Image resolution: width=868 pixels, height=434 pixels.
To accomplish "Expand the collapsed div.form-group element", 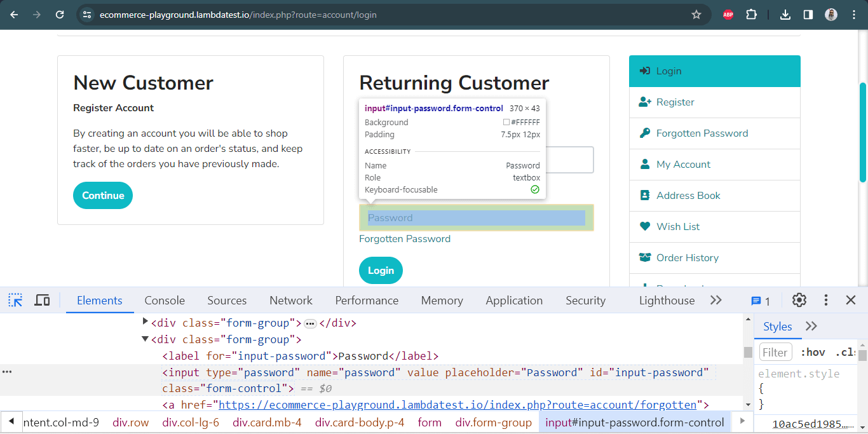I will 146,322.
